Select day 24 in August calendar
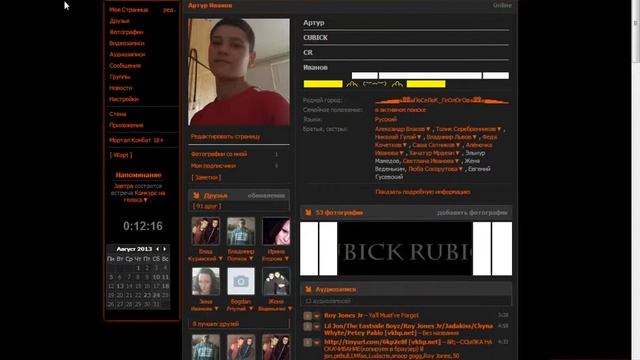The image size is (640, 360). 156,295
